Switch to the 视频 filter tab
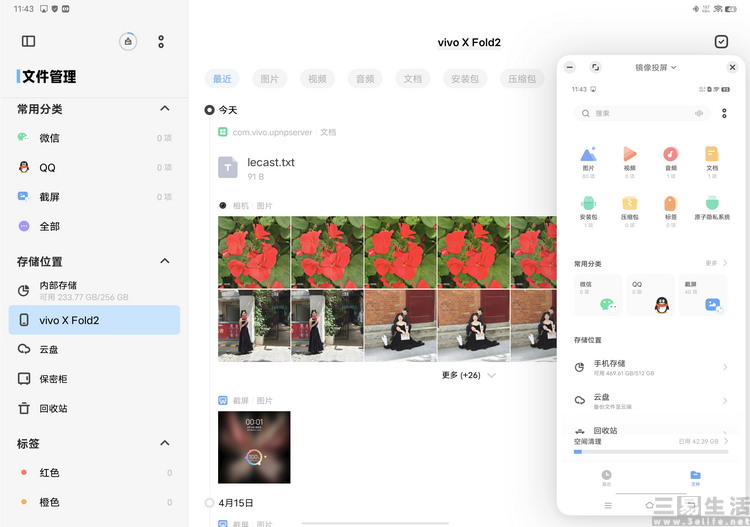The width and height of the screenshot is (750, 527). [x=317, y=79]
